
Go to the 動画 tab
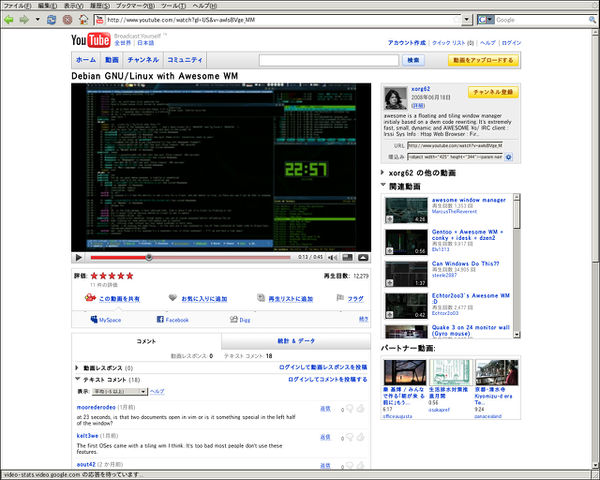112,60
